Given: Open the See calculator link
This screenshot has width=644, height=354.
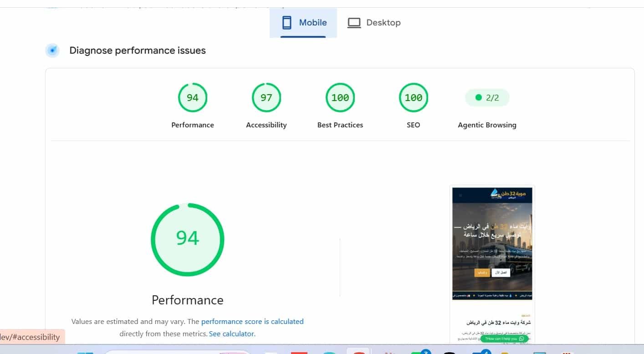Looking at the screenshot, I should coord(231,334).
